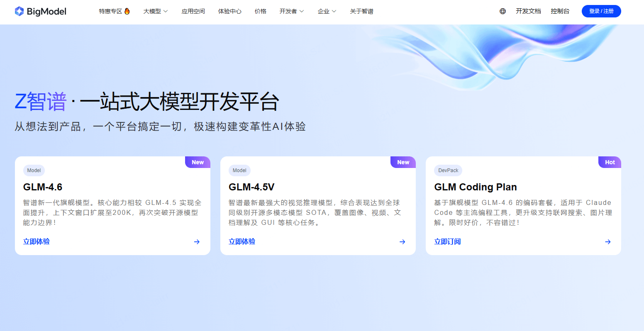The width and height of the screenshot is (644, 331).
Task: Open the 体验中心 menu item
Action: point(229,11)
